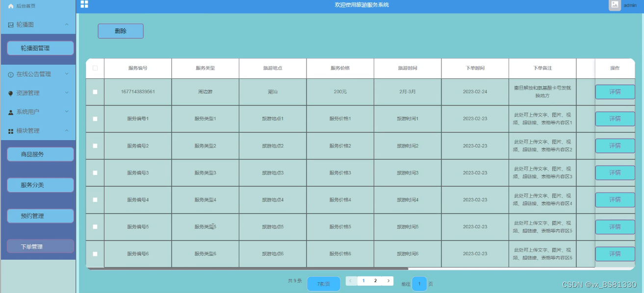644x293 pixels.
Task: Open 详情 for 服务编号1 row
Action: point(615,119)
